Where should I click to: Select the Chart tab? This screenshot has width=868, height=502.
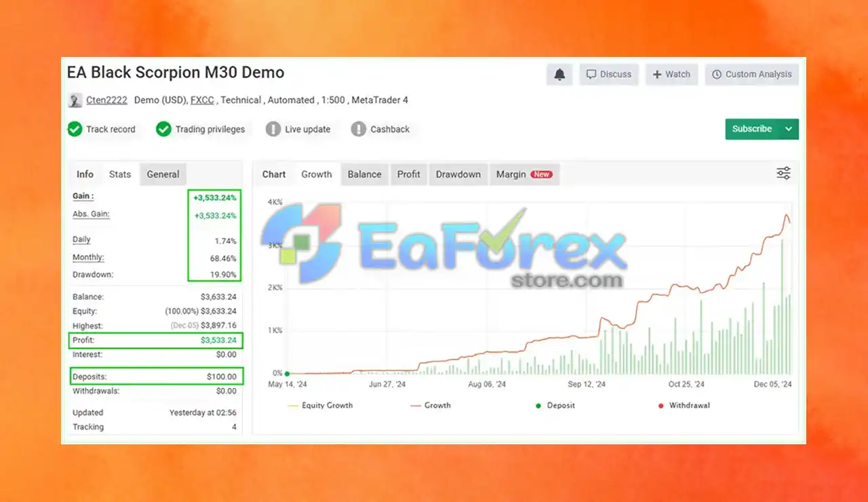pos(274,174)
